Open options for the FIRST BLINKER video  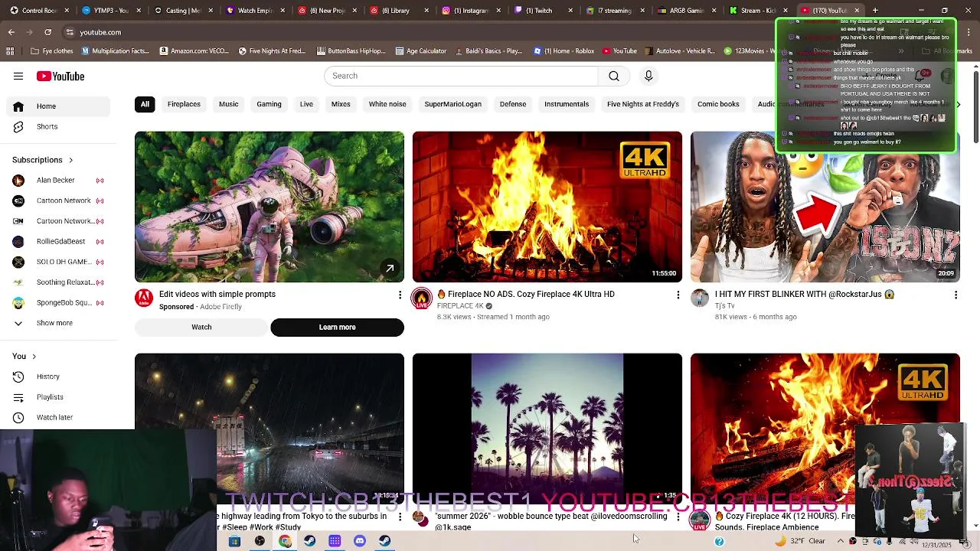[x=955, y=295]
